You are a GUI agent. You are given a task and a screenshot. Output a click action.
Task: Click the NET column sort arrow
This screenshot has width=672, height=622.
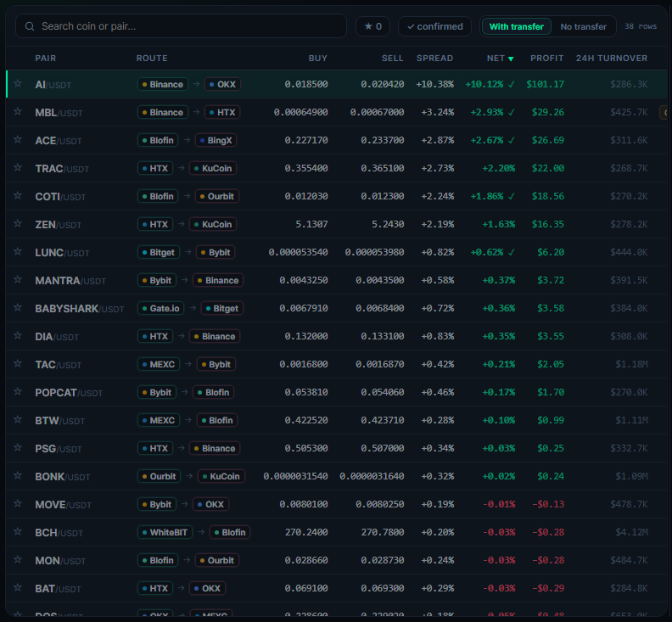click(x=511, y=59)
